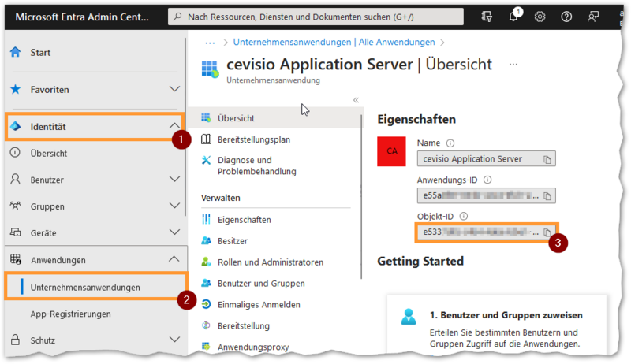This screenshot has width=631, height=364.
Task: Click the Gruppen people icon
Action: click(x=15, y=206)
